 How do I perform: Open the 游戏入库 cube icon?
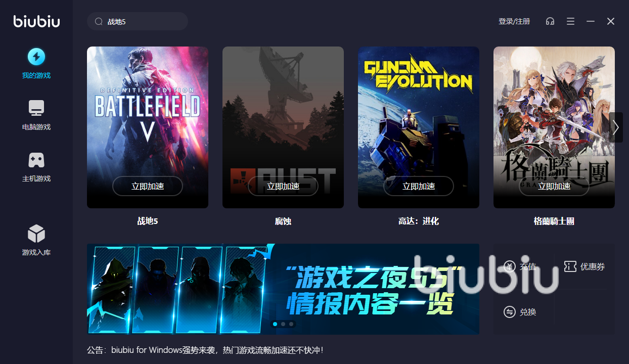(x=36, y=234)
